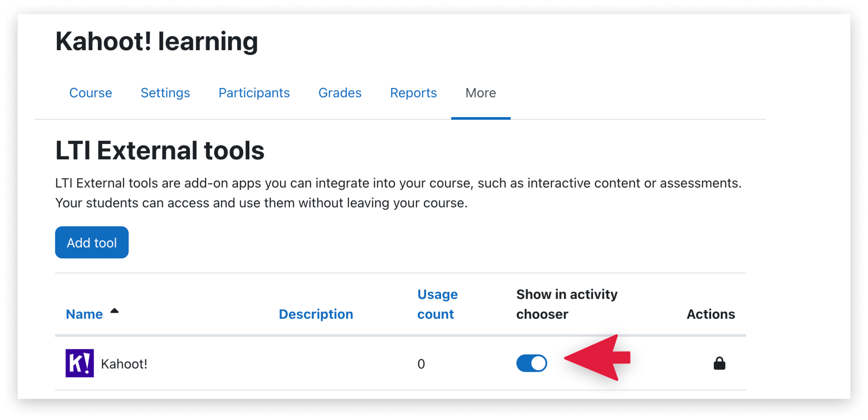This screenshot has width=868, height=420.
Task: Toggle Show in activity chooser for Kahoot!
Action: click(531, 363)
